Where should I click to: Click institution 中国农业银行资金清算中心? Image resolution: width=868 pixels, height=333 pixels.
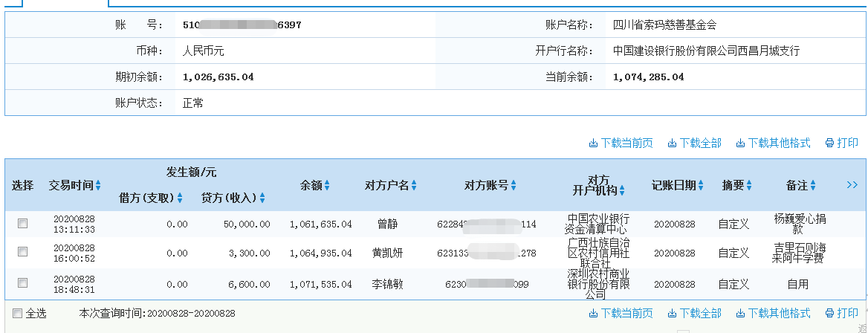pyautogui.click(x=595, y=224)
